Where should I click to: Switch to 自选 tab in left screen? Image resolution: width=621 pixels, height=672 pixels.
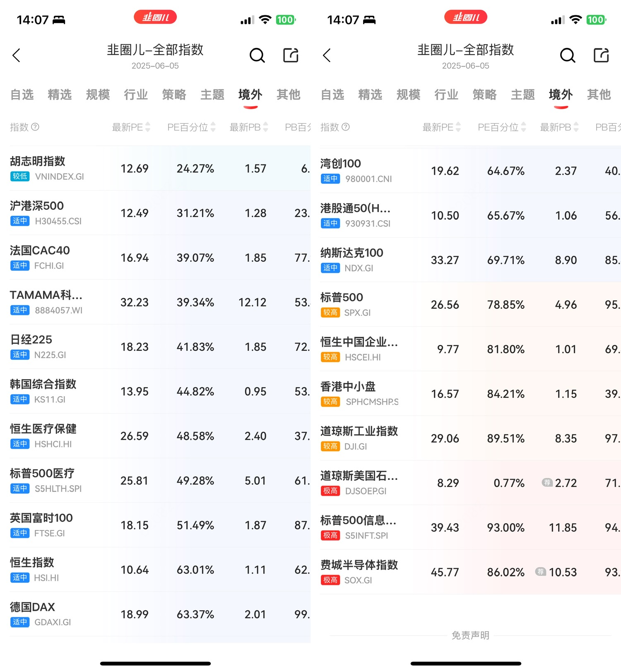pos(22,94)
